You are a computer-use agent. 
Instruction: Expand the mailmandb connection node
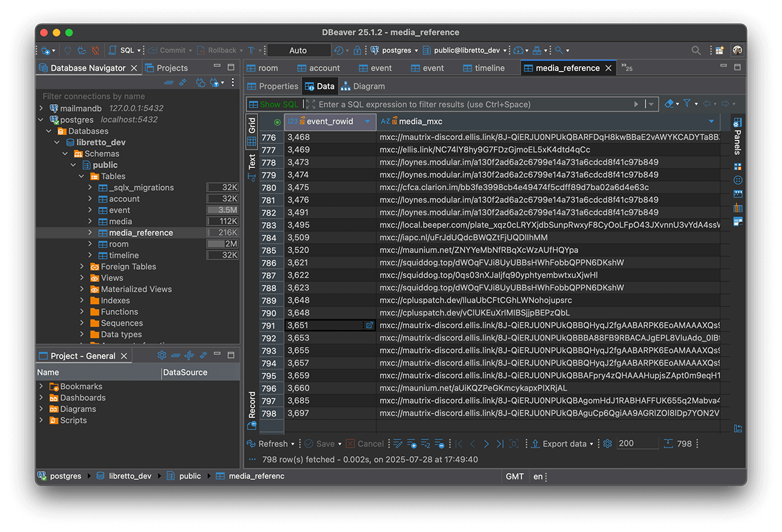tap(41, 109)
